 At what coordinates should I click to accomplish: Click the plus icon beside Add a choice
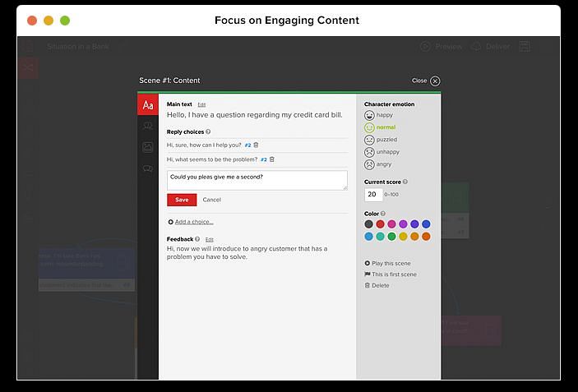click(171, 222)
